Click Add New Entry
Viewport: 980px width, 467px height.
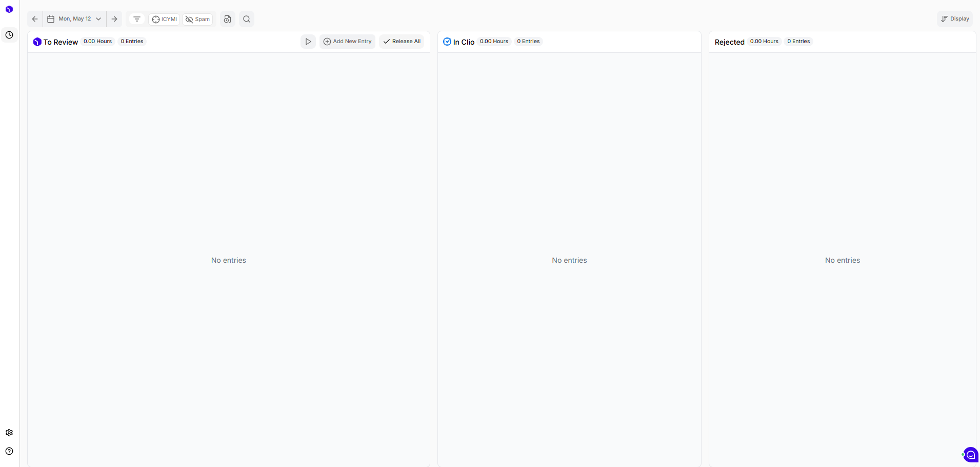tap(348, 42)
